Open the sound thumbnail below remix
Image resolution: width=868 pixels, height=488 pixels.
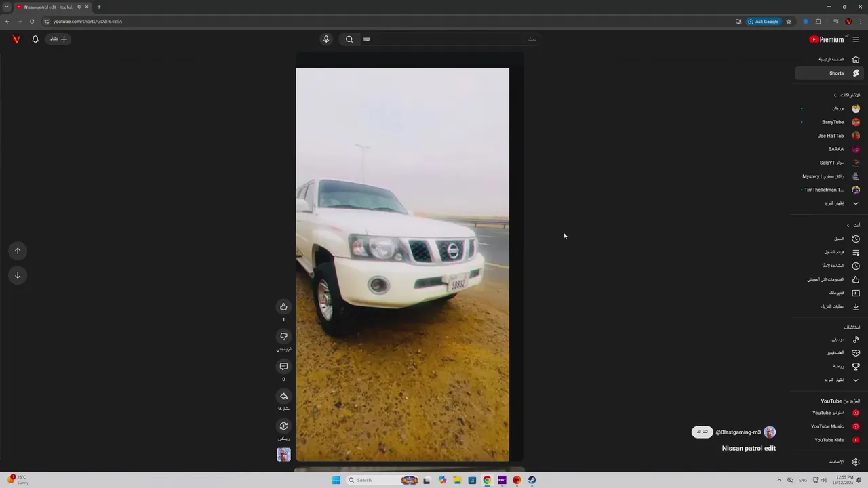283,455
